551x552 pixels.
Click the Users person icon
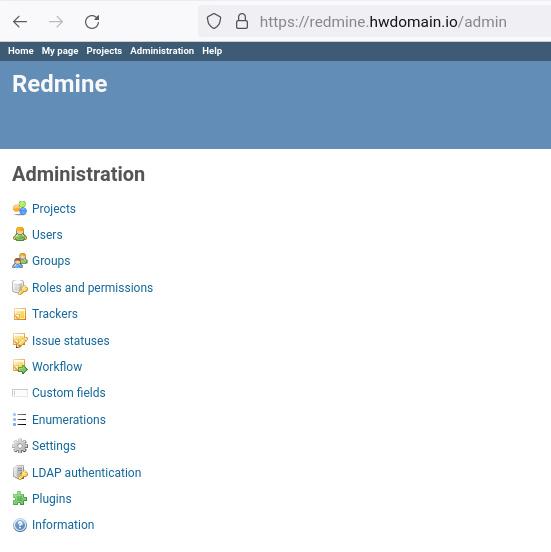(20, 234)
